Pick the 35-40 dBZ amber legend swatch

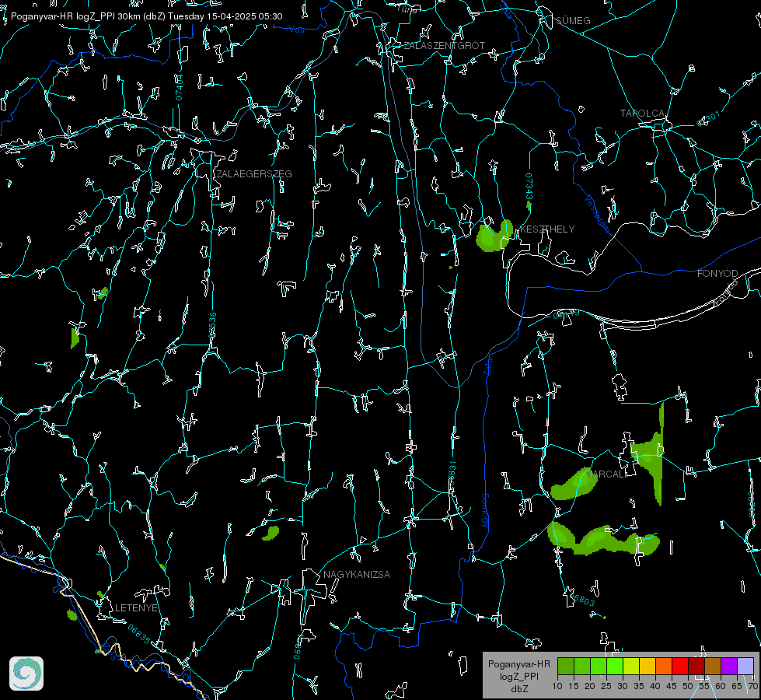tap(648, 666)
